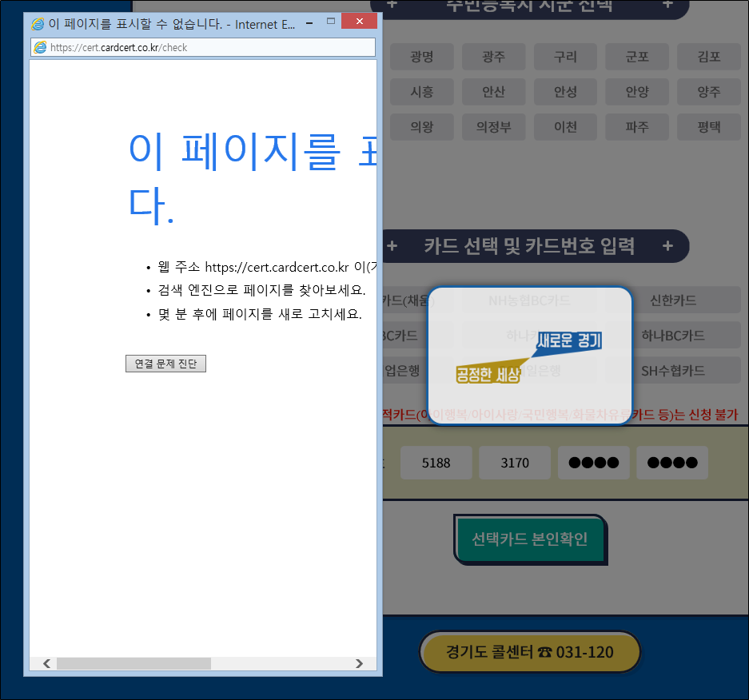Click the address bar showing cert.cardcert.co.kr/check
Viewport: 749px width, 700px height.
coord(203,47)
